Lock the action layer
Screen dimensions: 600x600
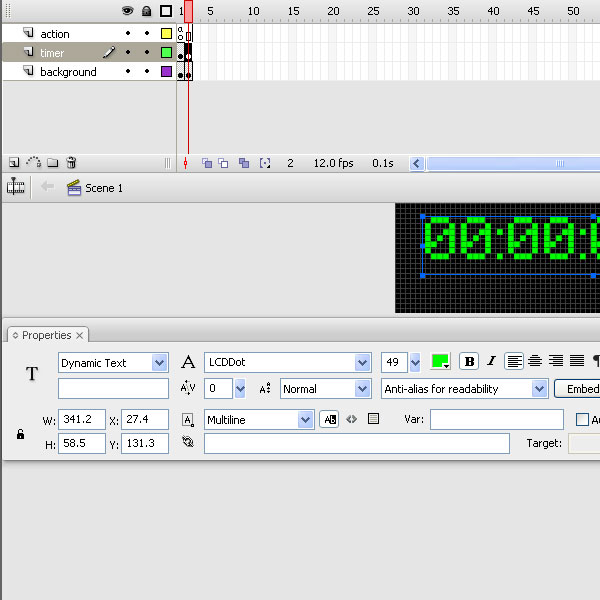pos(147,34)
